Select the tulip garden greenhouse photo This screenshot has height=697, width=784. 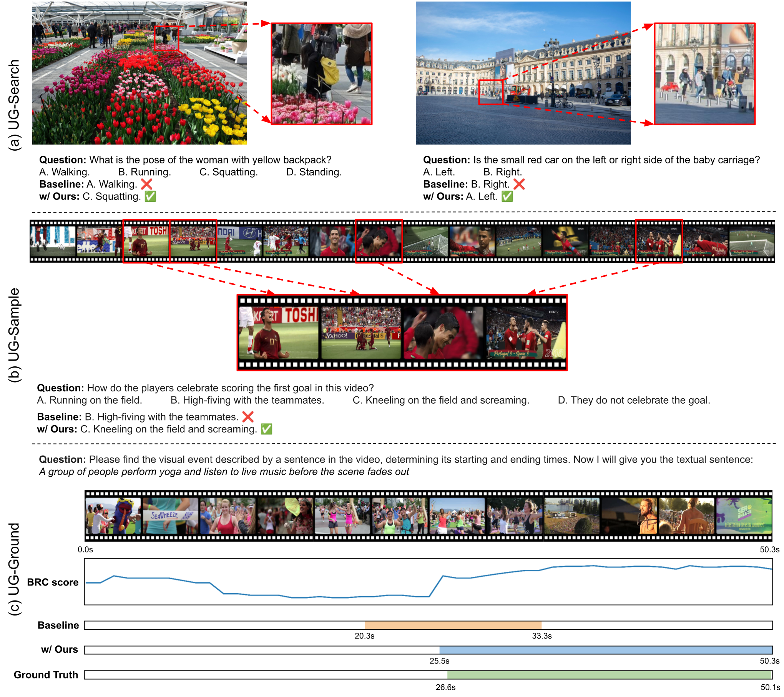(139, 73)
